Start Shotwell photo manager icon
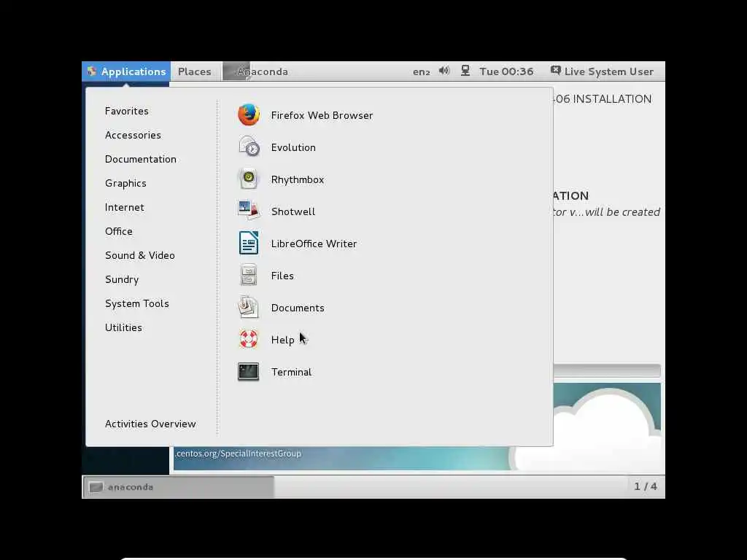The width and height of the screenshot is (747, 560). (x=249, y=211)
